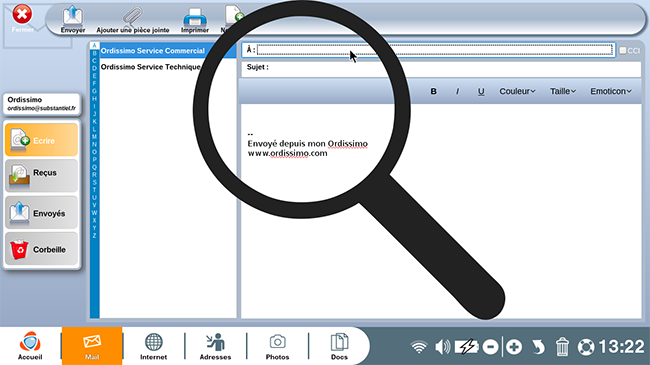Switch to the Adresses tab
Viewport: 650px width, 365px height.
pyautogui.click(x=216, y=346)
